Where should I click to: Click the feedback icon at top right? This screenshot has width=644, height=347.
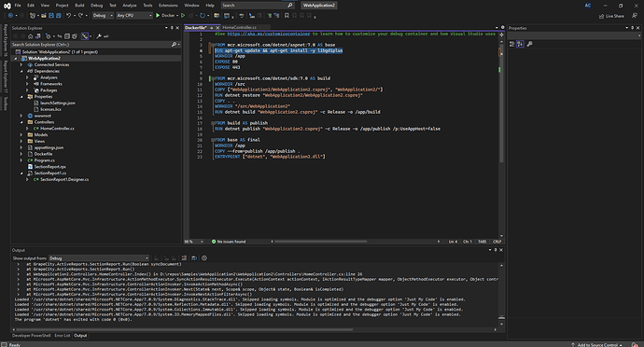tap(635, 16)
